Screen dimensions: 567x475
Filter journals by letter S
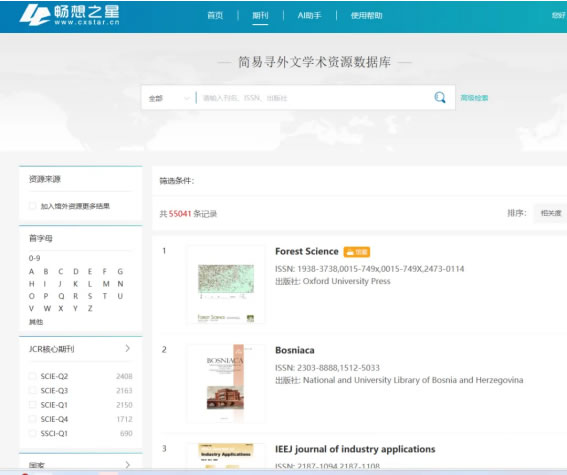90,296
